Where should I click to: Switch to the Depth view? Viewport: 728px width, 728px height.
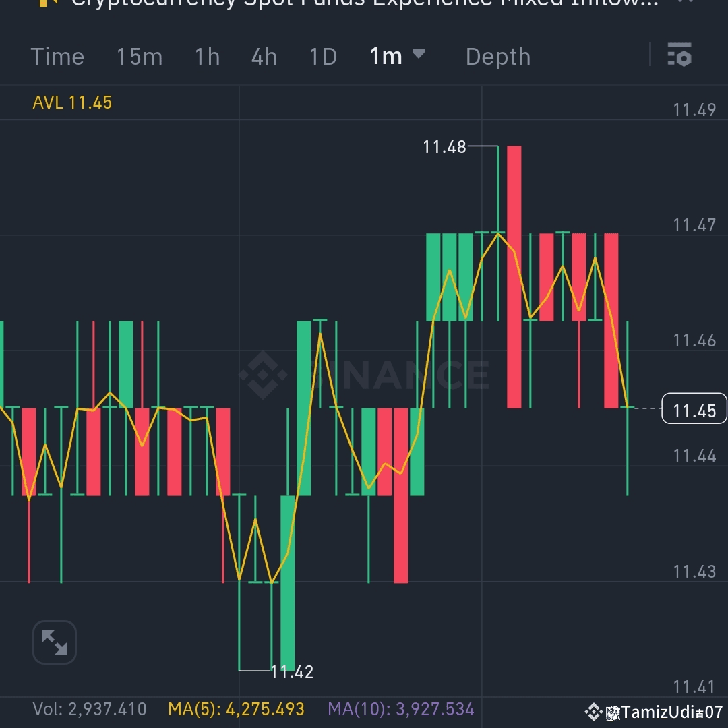pyautogui.click(x=498, y=57)
